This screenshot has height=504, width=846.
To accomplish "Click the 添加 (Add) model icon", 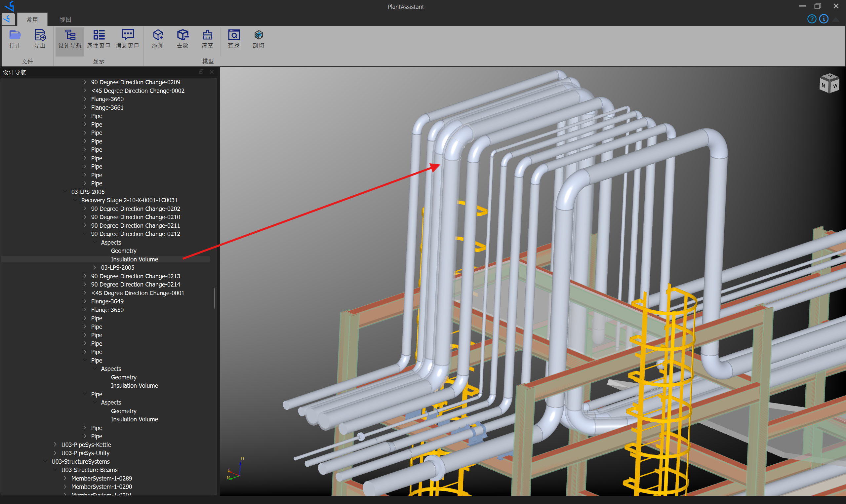I will [158, 39].
